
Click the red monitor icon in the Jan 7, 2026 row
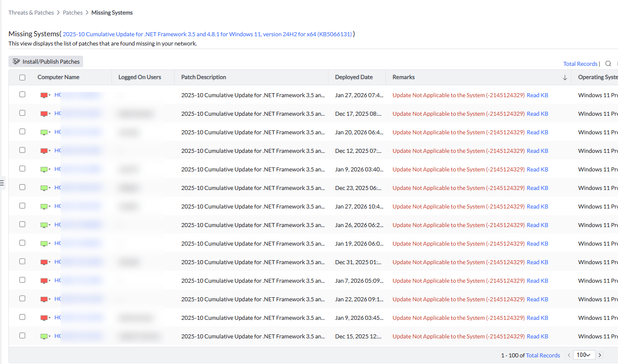pos(44,281)
